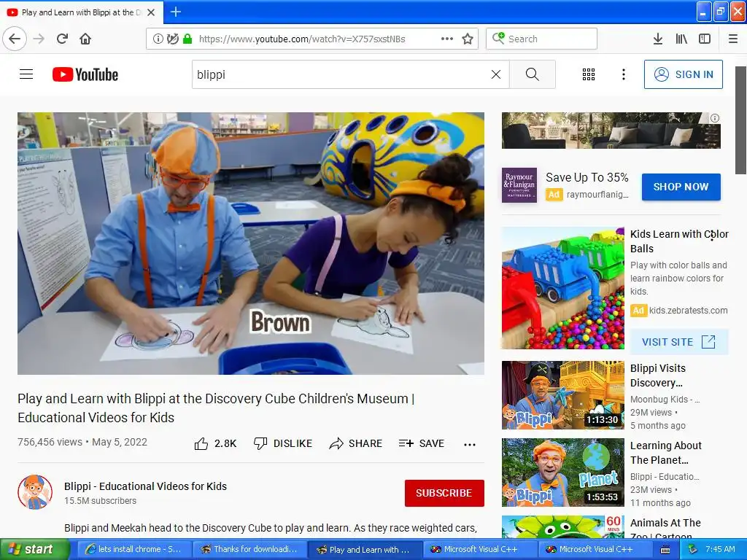Image resolution: width=747 pixels, height=560 pixels.
Task: Open more actions ellipsis under video
Action: [x=470, y=444]
